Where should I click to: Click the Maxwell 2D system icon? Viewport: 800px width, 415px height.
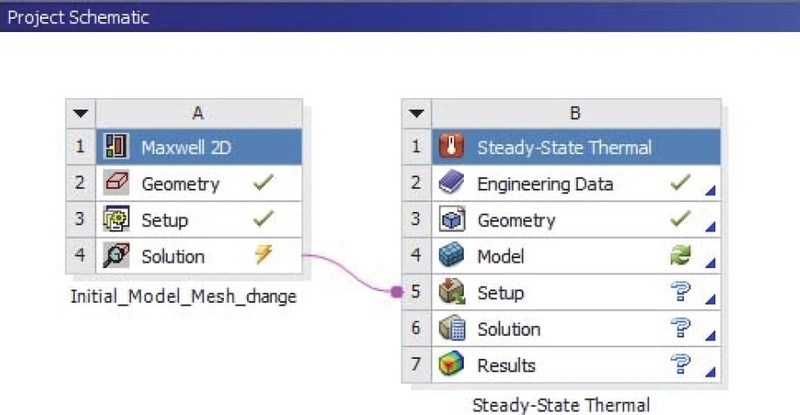(115, 148)
